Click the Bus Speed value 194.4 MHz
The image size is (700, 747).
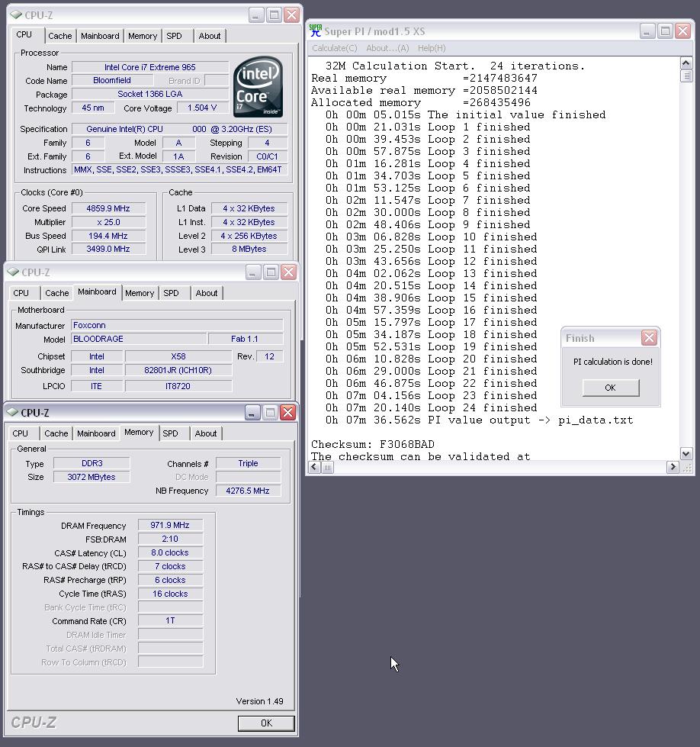[x=108, y=237]
